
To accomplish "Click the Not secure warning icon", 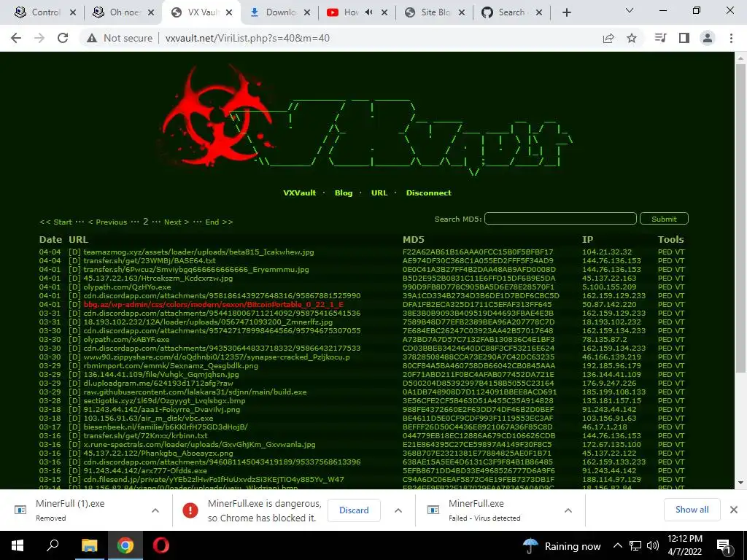I will click(92, 38).
